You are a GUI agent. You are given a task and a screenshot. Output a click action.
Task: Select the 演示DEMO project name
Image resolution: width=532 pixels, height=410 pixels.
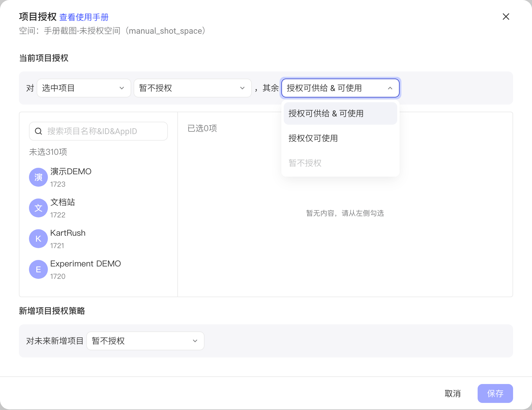(71, 171)
